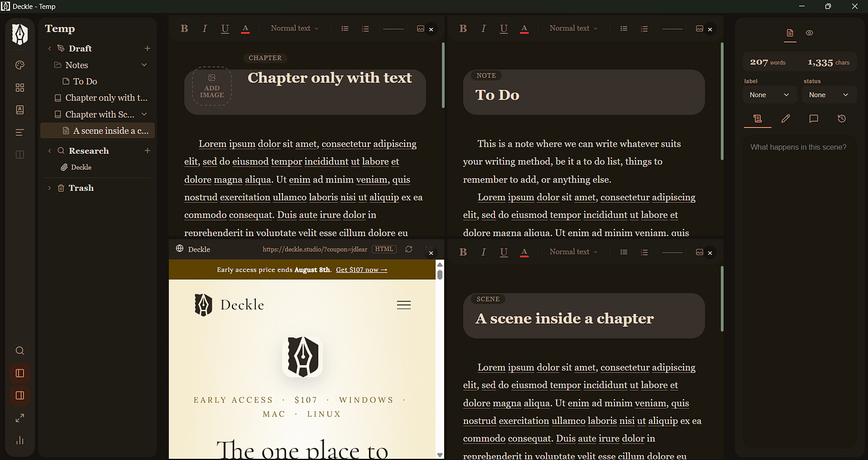Insert image in To Do editor toolbar
868x460 pixels.
699,28
